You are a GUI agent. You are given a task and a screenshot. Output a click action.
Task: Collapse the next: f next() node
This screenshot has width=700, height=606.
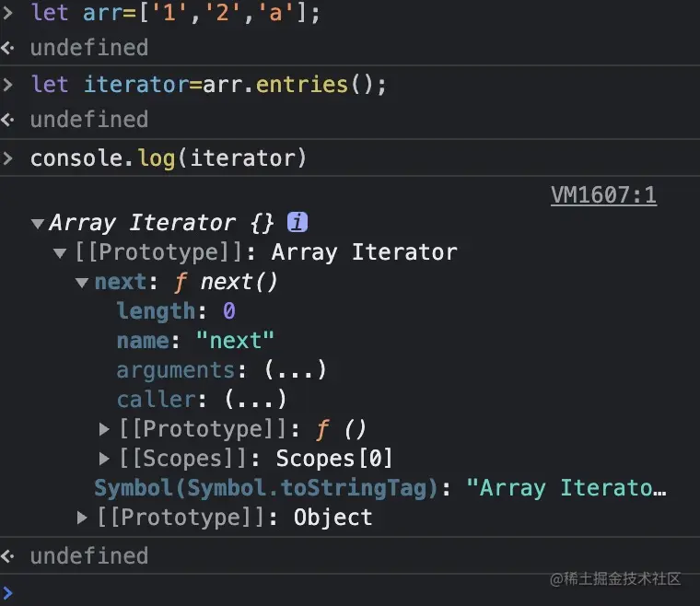coord(82,283)
